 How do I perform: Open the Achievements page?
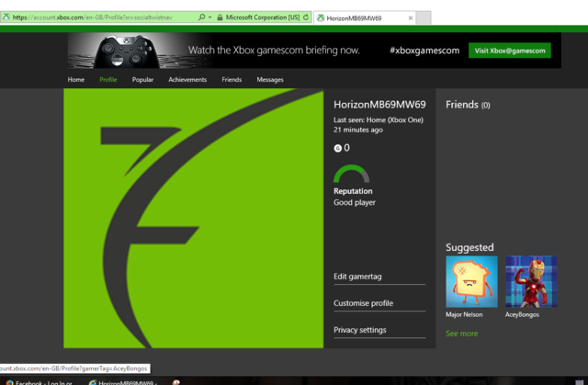[x=187, y=80]
